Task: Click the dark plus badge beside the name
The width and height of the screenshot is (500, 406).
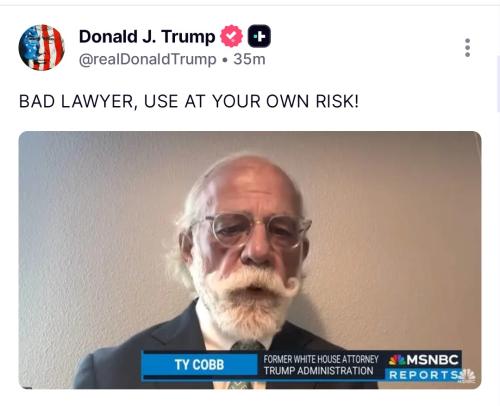Action: click(259, 36)
